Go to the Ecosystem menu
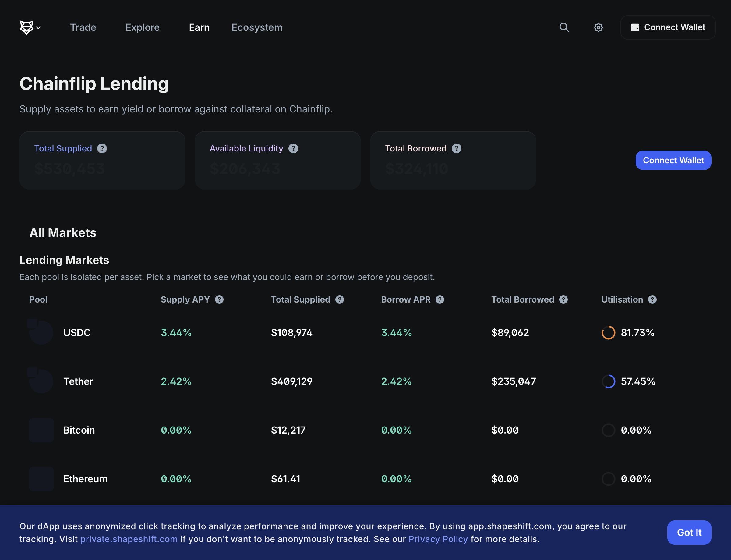 click(256, 27)
